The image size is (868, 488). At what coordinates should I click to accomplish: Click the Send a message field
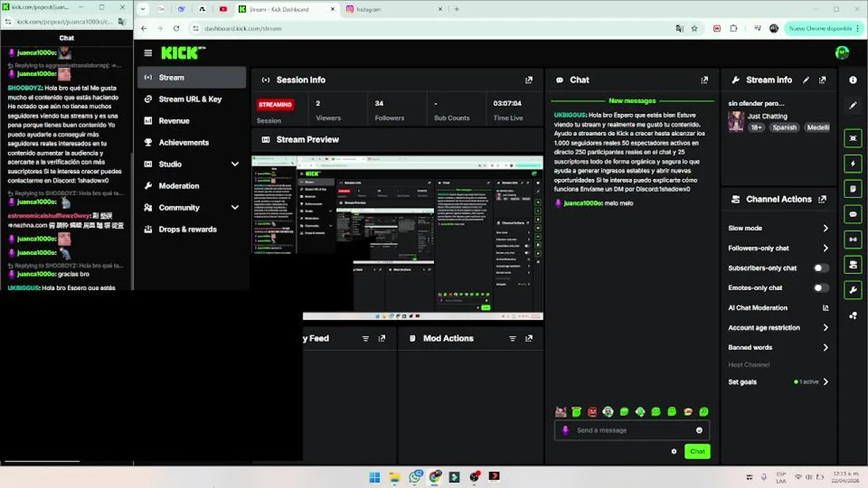(x=632, y=430)
